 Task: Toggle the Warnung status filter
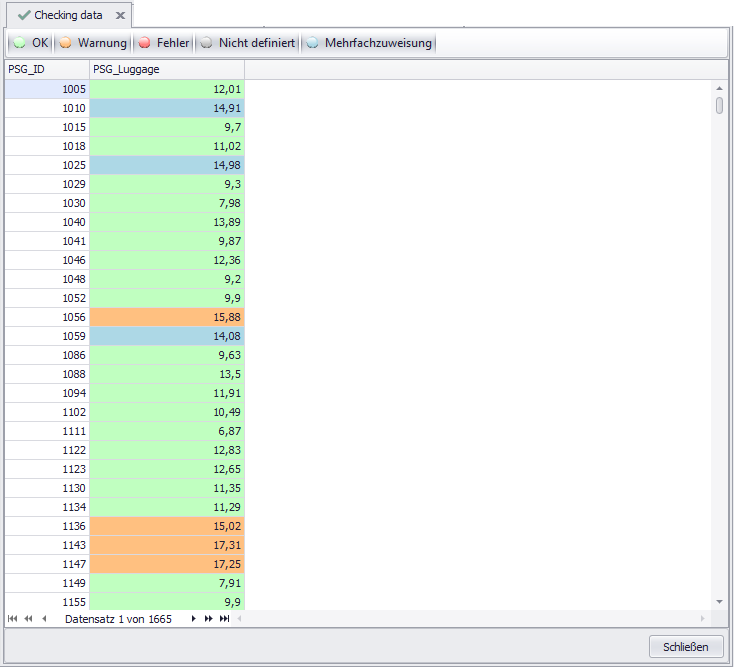[93, 43]
